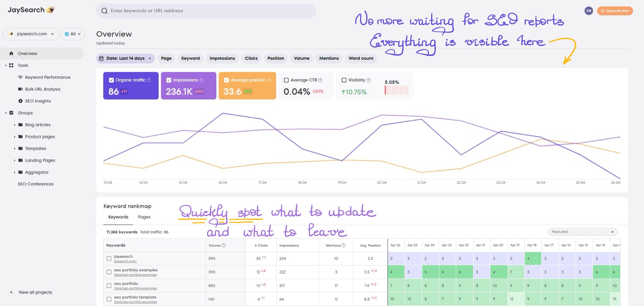Image resolution: width=644 pixels, height=306 pixels.
Task: Expand the Landing Pages group
Action: click(15, 161)
